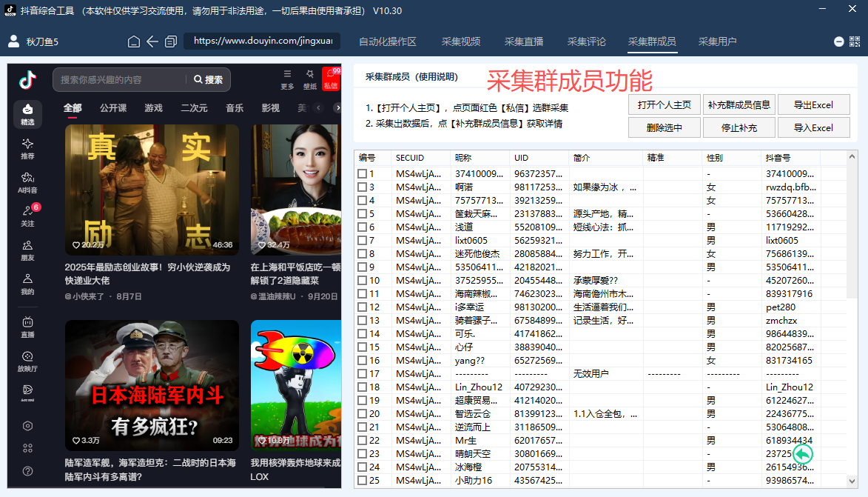868x497 pixels.
Task: Switch to the 采集直播 tab
Action: click(524, 41)
